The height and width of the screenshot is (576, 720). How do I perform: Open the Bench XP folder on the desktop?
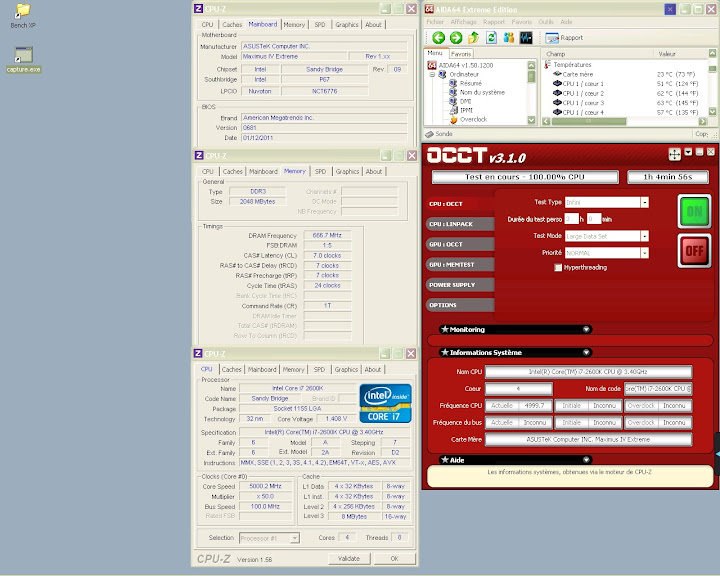23,16
